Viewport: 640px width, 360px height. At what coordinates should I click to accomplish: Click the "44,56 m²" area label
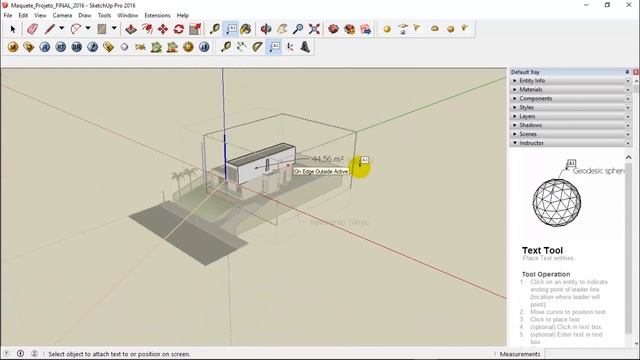(x=327, y=159)
